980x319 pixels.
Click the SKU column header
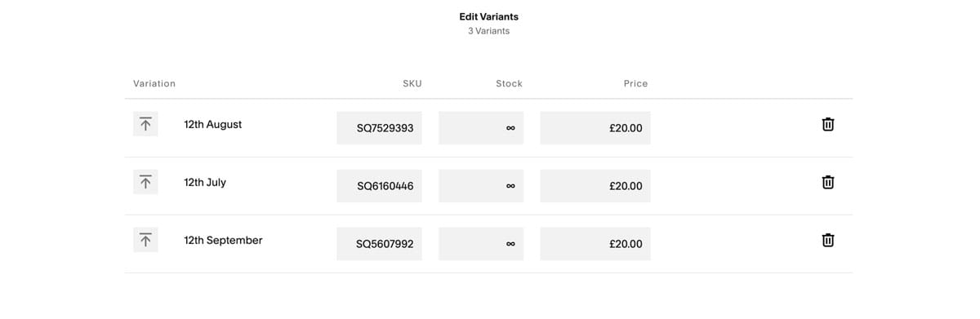[x=412, y=83]
